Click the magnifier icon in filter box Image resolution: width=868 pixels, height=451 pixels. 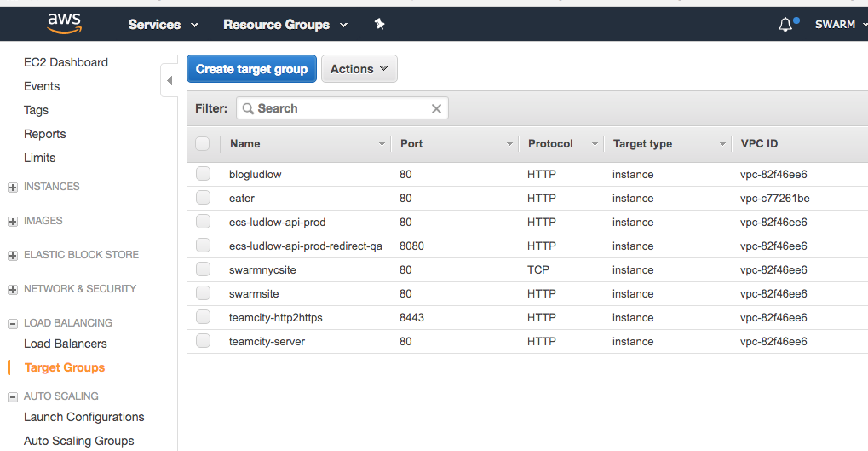(x=248, y=108)
